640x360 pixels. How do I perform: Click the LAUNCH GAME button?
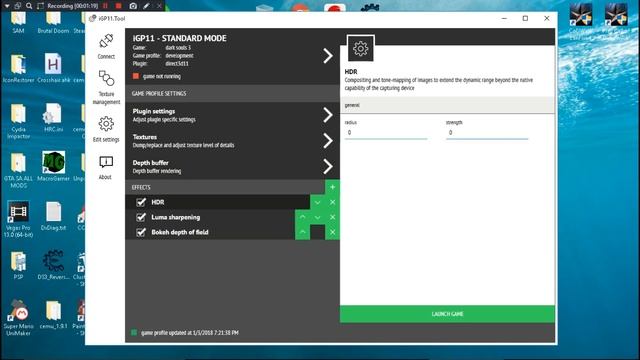point(447,314)
